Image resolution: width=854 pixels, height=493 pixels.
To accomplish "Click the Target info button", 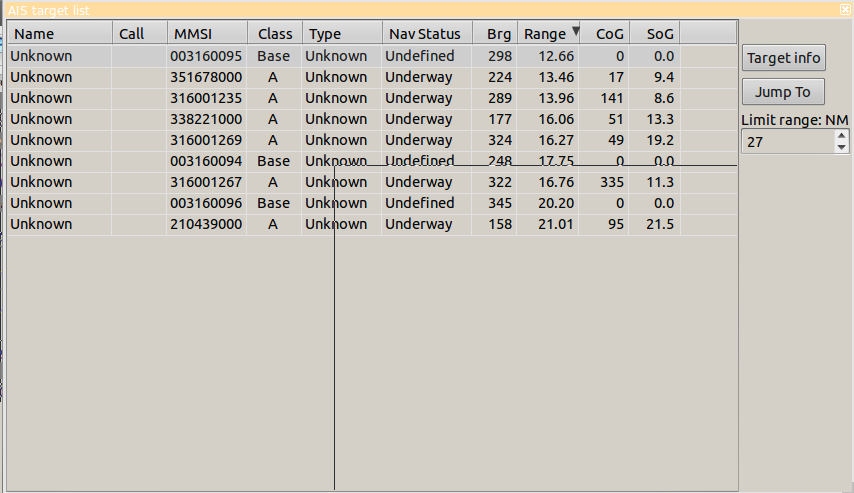I will click(783, 58).
